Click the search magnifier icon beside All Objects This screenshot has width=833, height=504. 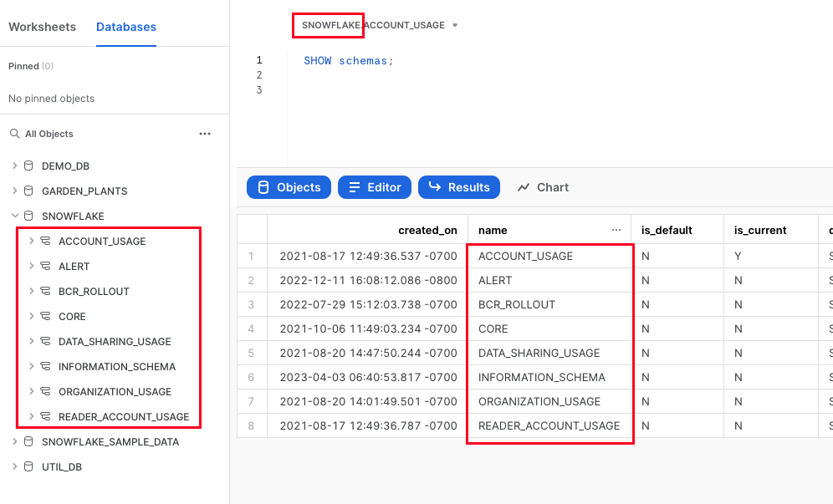point(14,133)
